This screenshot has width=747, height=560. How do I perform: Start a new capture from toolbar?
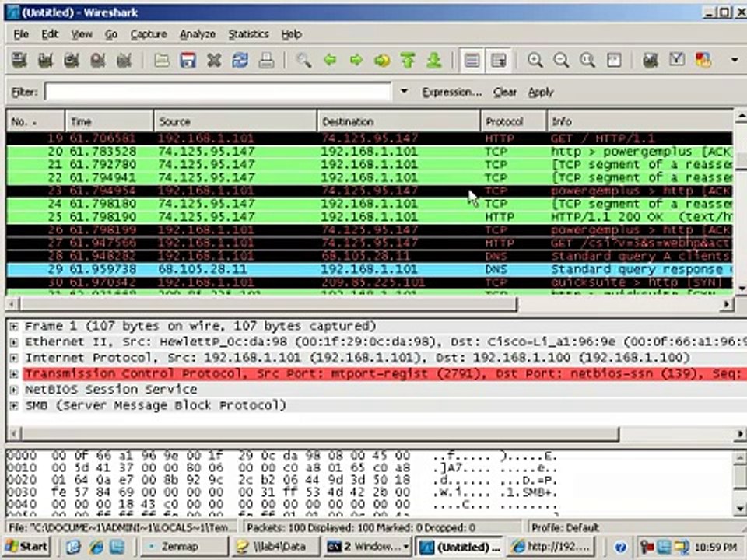point(72,61)
